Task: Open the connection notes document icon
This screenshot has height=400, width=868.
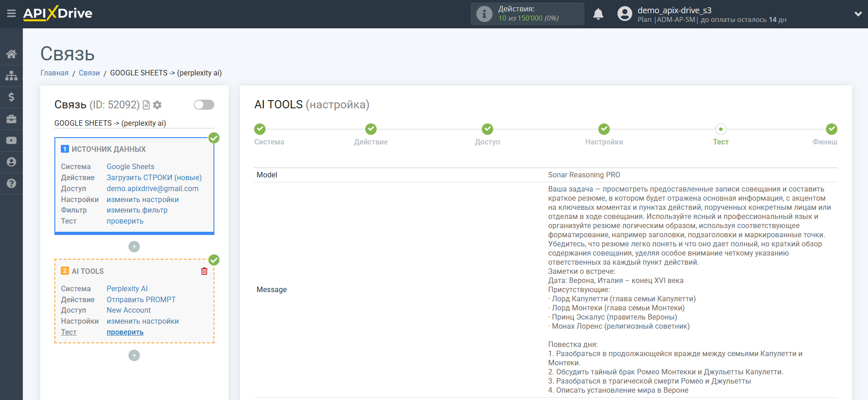Action: (146, 105)
